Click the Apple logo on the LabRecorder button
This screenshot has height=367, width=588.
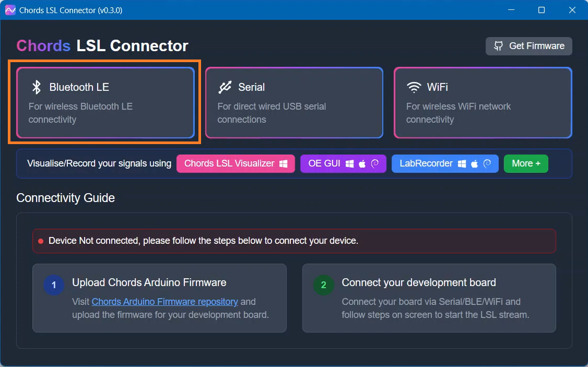pos(475,164)
